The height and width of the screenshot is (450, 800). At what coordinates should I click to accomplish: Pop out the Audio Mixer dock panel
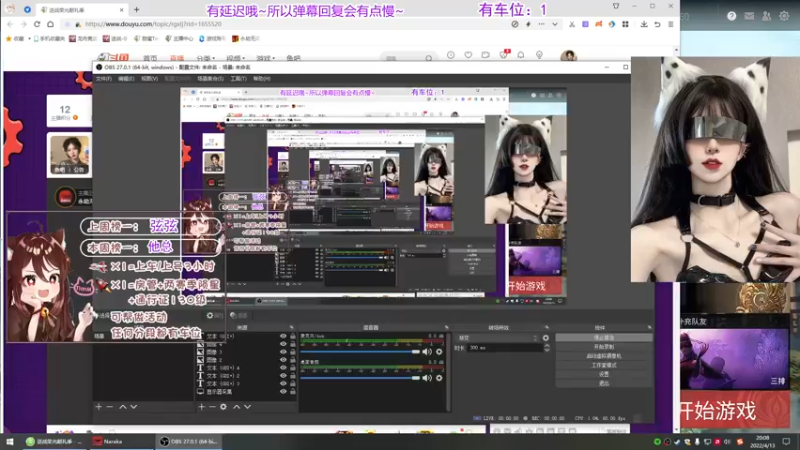point(446,328)
